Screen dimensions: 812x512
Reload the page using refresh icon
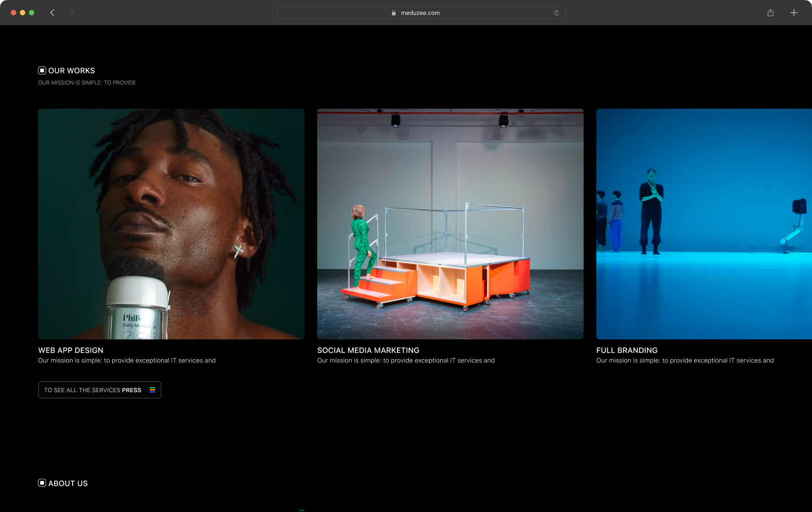[x=556, y=13]
